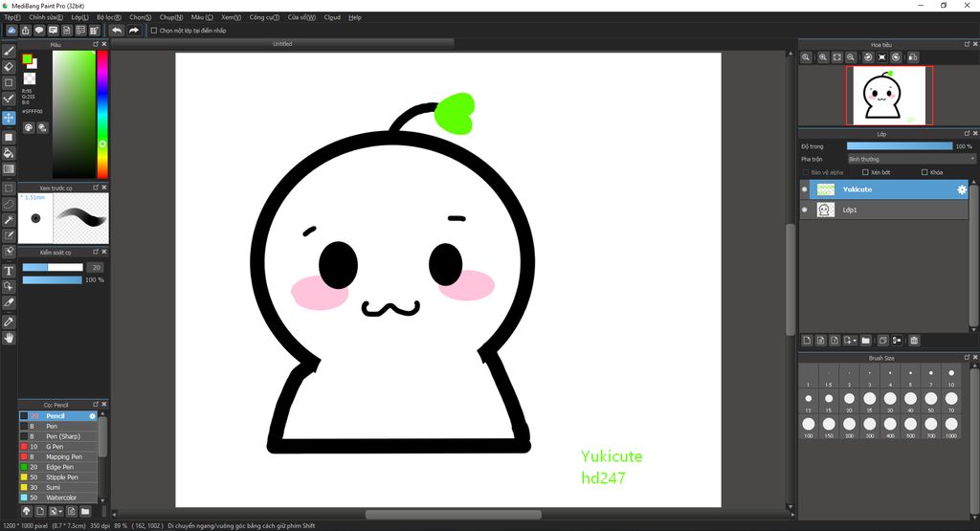
Task: Select the 'Pen (Sharp)' brush
Action: (58, 436)
